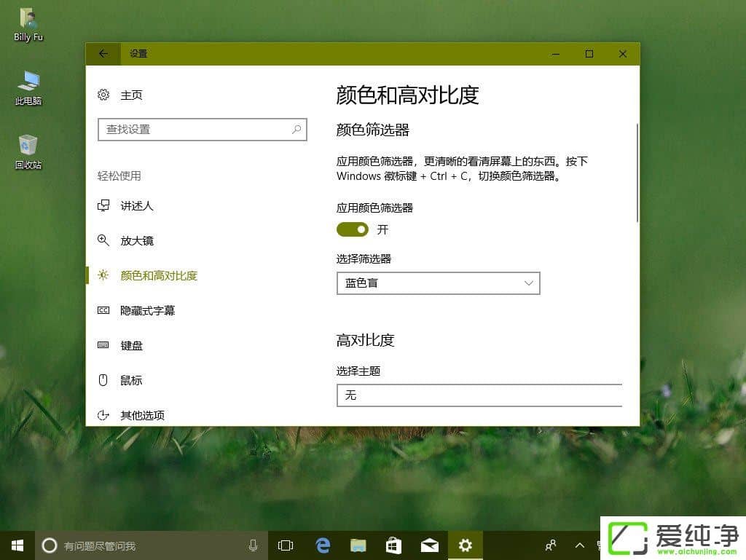Viewport: 746px width, 560px height.
Task: Open Mail from the taskbar
Action: tap(429, 545)
